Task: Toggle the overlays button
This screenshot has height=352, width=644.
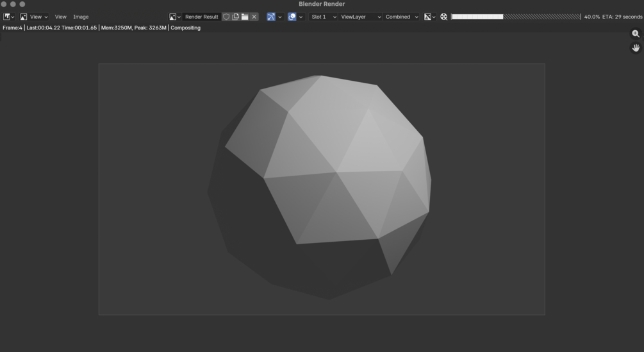Action: (x=292, y=17)
